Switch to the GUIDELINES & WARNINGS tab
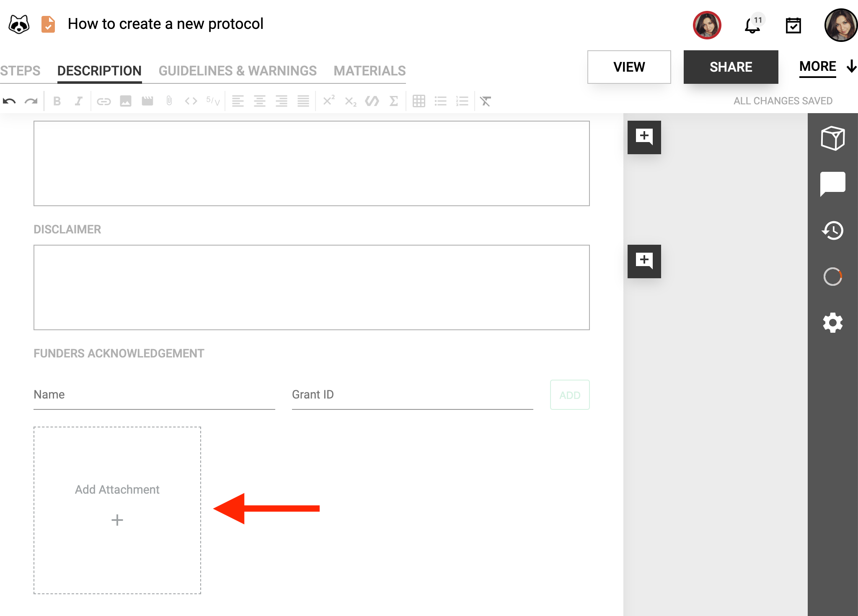The image size is (858, 616). click(238, 70)
